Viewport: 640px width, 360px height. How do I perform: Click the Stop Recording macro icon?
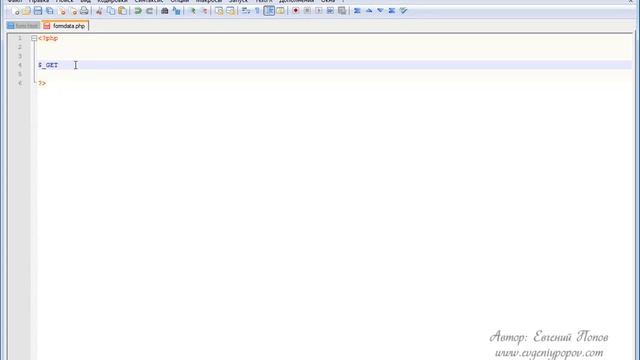pyautogui.click(x=307, y=11)
